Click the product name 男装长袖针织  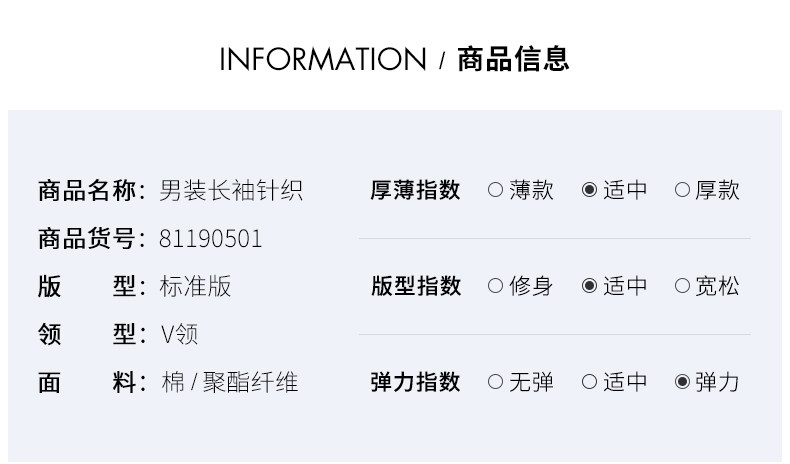[x=231, y=190]
